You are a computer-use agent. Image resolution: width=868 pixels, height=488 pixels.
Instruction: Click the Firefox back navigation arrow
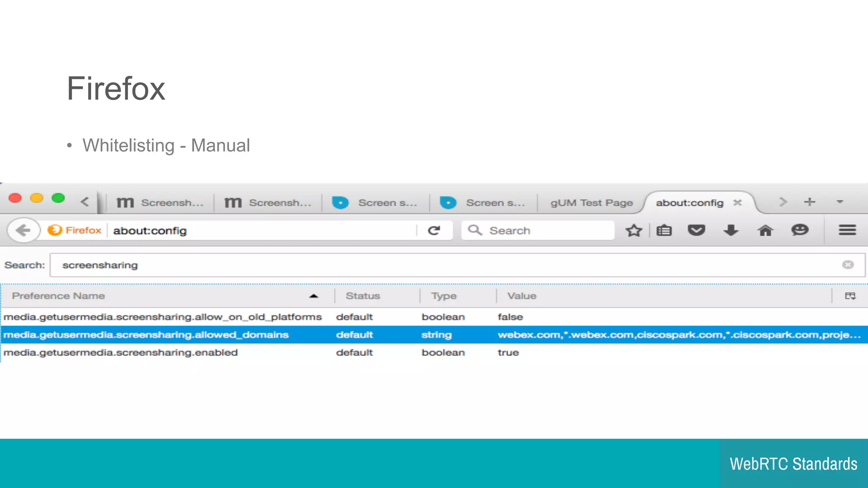coord(23,230)
